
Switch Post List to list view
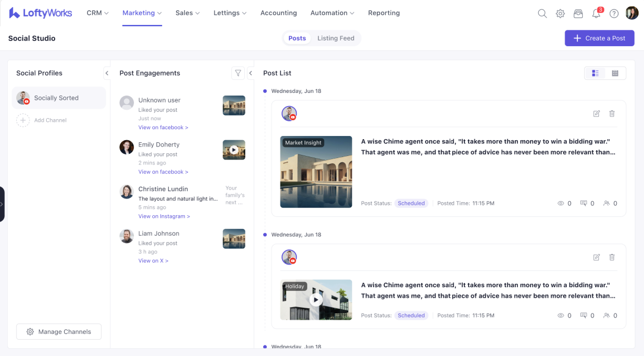pyautogui.click(x=595, y=73)
